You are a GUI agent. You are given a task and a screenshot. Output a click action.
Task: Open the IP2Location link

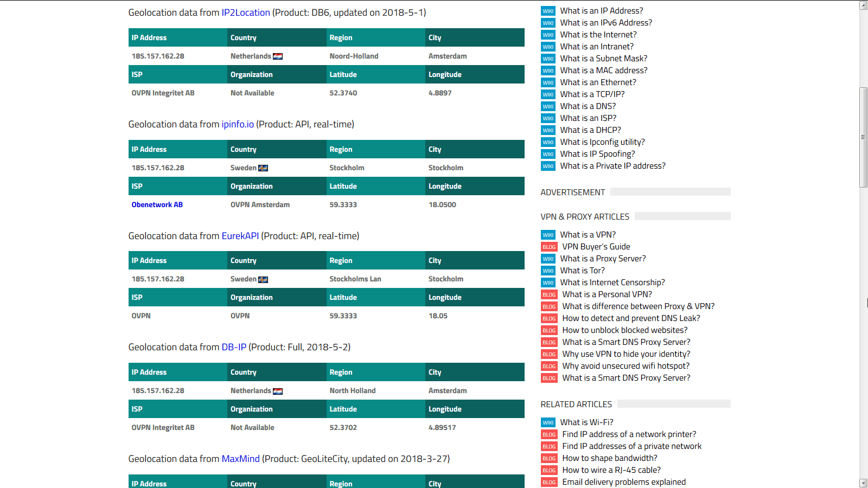246,12
